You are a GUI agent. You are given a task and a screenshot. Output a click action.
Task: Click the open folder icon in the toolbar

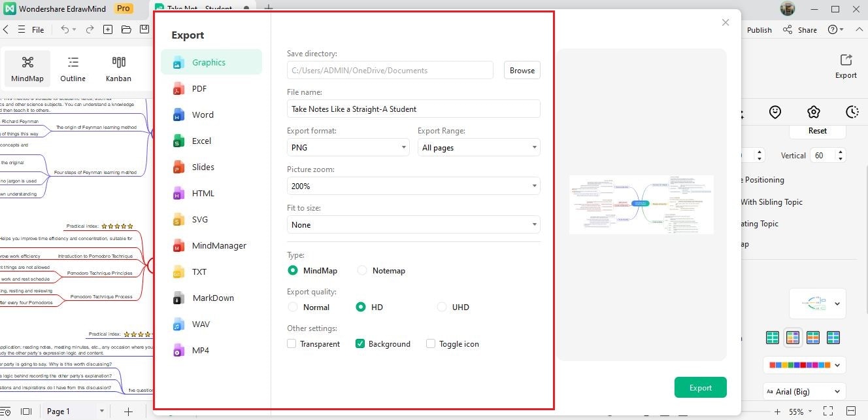(126, 29)
